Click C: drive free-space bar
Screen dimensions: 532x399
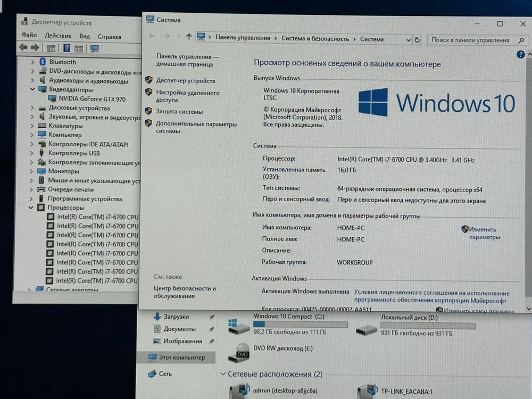click(300, 325)
